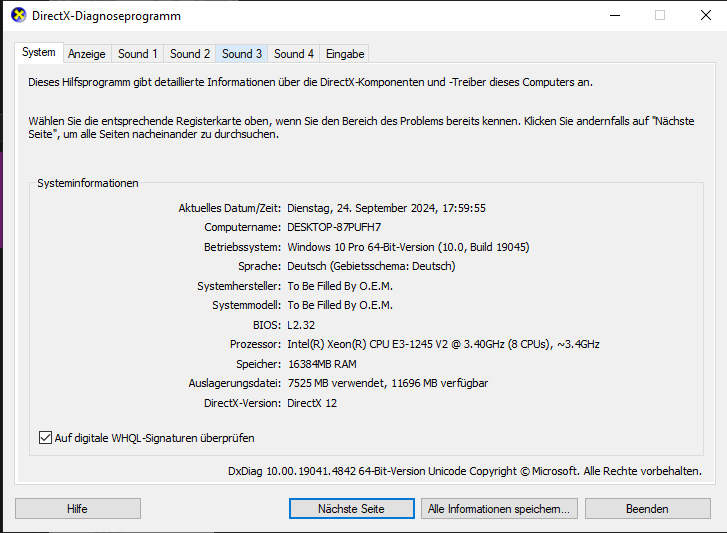Go to the Sound 4 tab
727x533 pixels.
(293, 54)
